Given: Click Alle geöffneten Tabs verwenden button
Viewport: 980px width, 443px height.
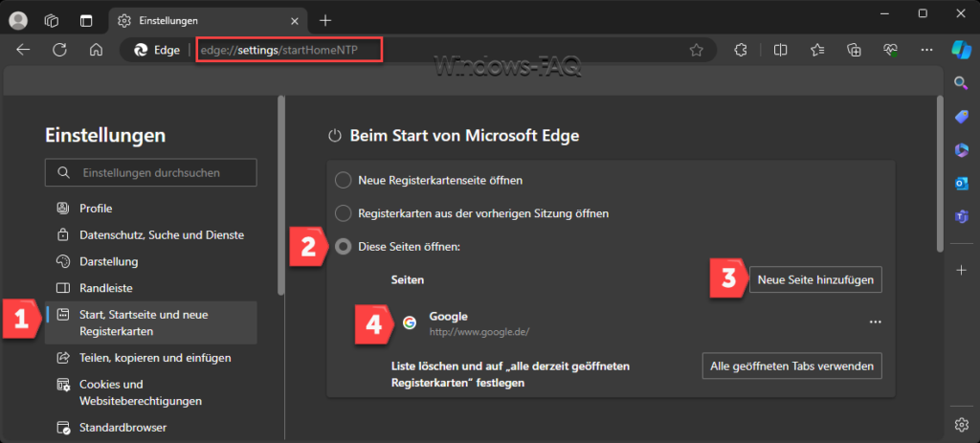Looking at the screenshot, I should 791,366.
